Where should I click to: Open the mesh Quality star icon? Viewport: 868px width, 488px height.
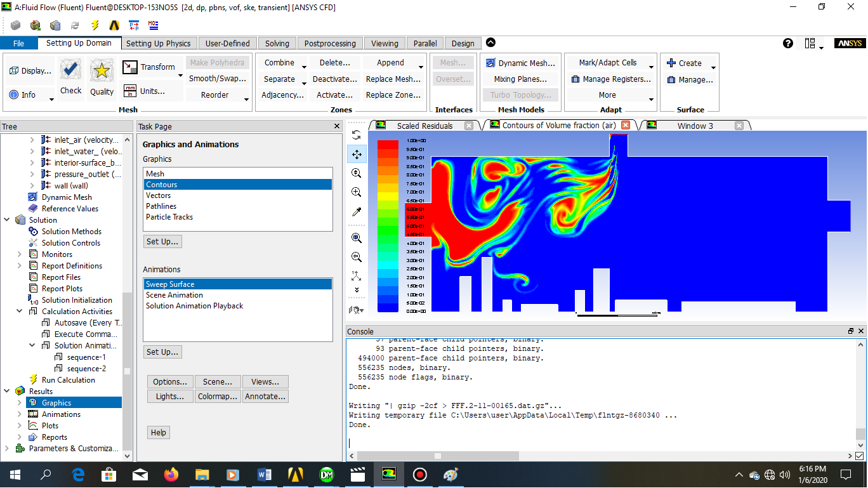(x=102, y=71)
